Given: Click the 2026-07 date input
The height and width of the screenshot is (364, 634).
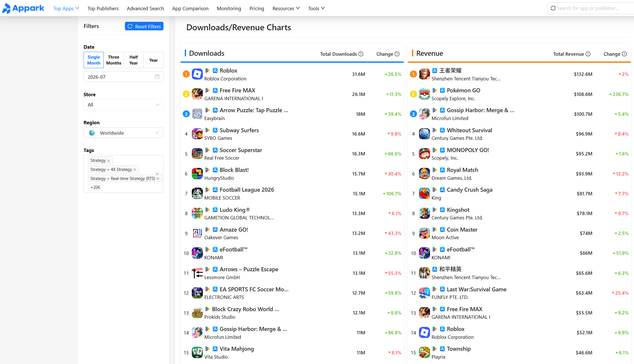Looking at the screenshot, I should pyautogui.click(x=124, y=77).
